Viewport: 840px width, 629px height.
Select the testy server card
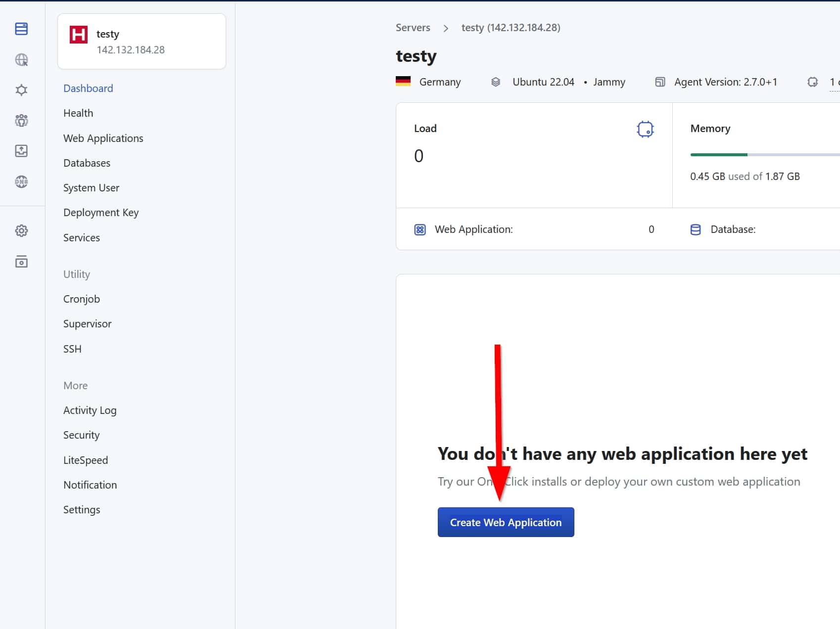[x=142, y=42]
